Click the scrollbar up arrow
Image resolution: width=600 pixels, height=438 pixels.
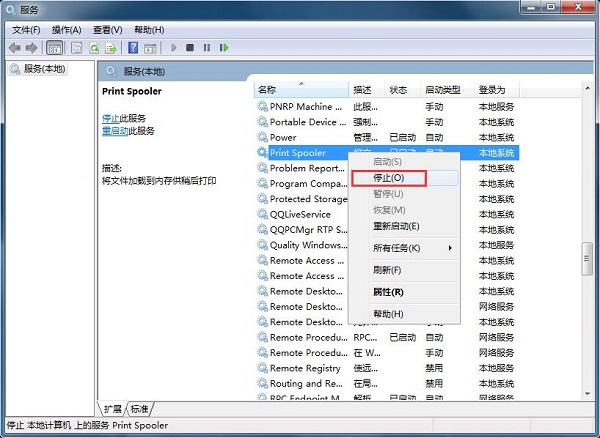(587, 88)
